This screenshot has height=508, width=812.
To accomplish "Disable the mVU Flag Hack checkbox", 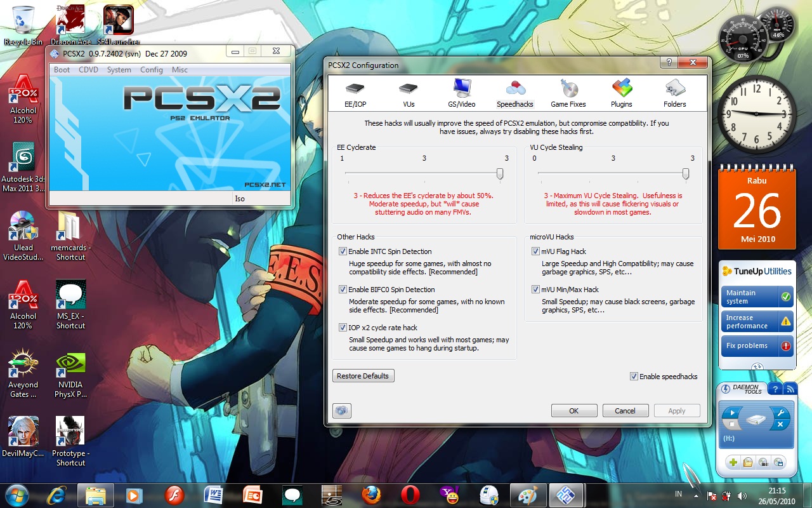I will pyautogui.click(x=535, y=251).
